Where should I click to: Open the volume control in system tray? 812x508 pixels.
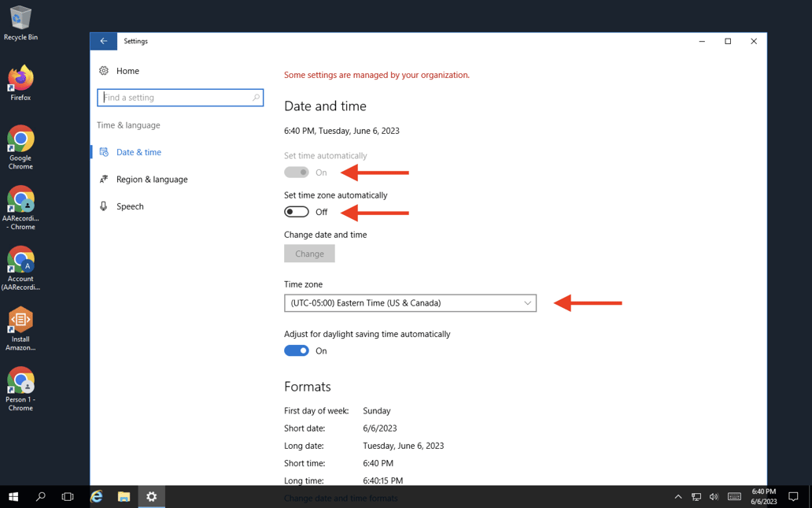coord(714,497)
